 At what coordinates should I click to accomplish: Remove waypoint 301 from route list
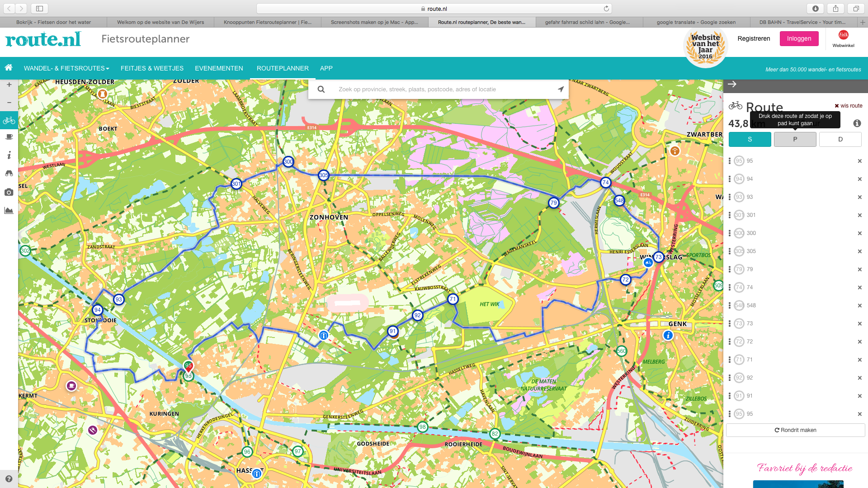coord(859,215)
